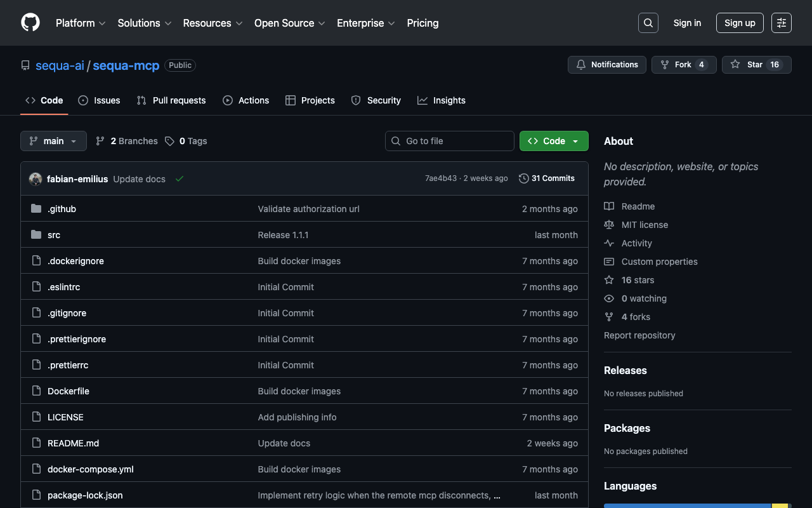812x508 pixels.
Task: Star the sequa-mcp repository
Action: pyautogui.click(x=756, y=65)
